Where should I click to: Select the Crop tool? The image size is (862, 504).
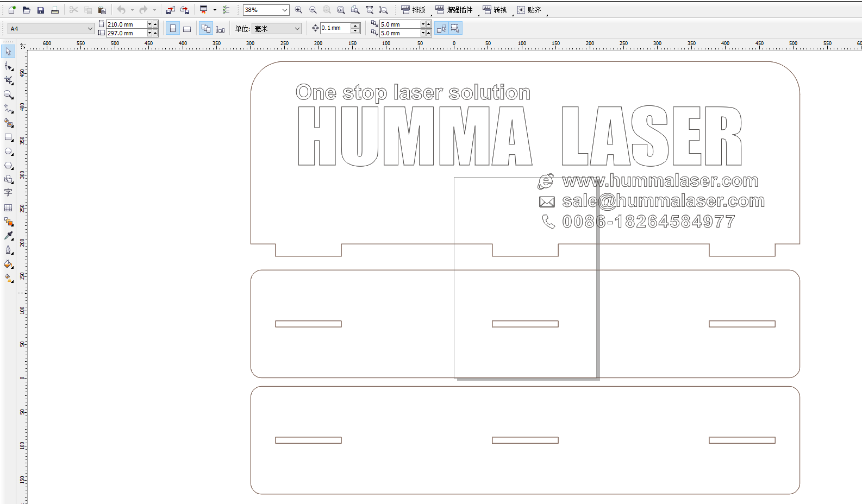pyautogui.click(x=8, y=80)
